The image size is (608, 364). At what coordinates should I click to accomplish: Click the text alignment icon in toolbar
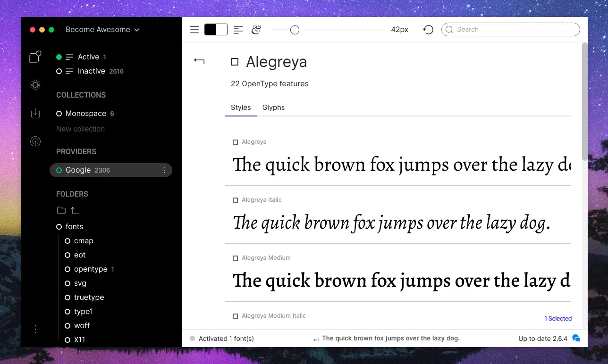[238, 30]
